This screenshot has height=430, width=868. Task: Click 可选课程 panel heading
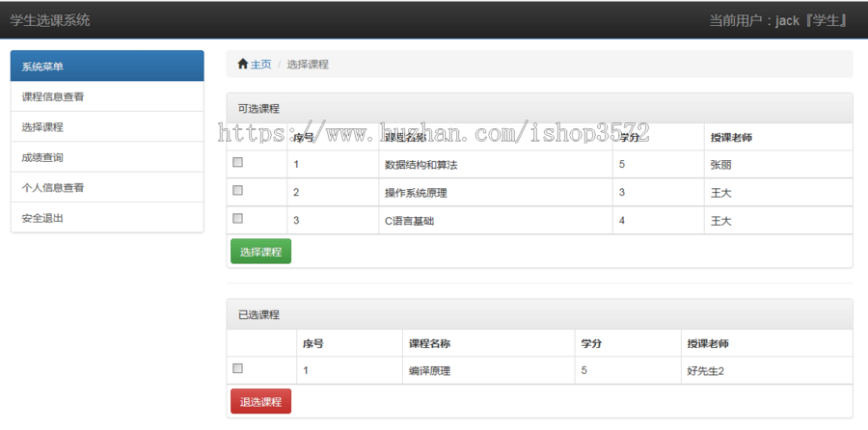pyautogui.click(x=540, y=109)
